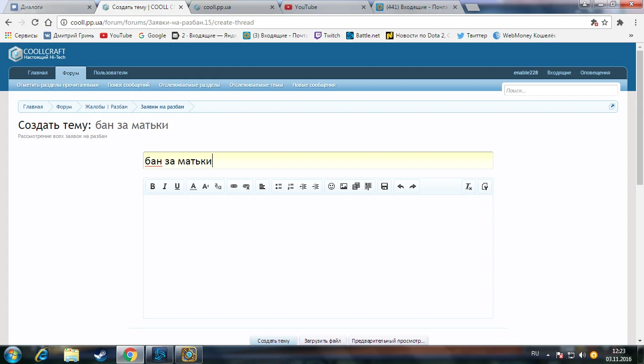The width and height of the screenshot is (644, 364).
Task: Open the font size dropdown
Action: tap(206, 187)
